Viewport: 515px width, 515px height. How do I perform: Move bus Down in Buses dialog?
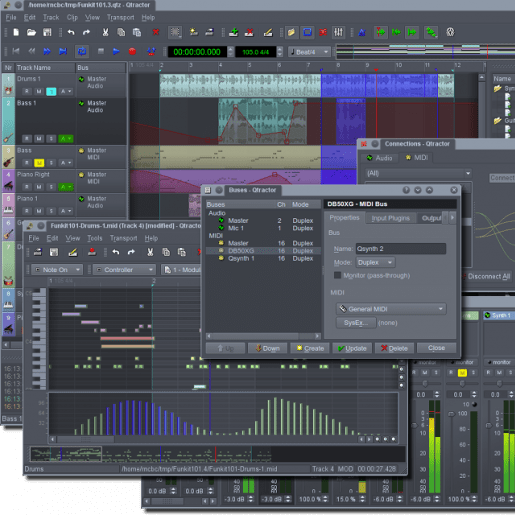[x=267, y=348]
